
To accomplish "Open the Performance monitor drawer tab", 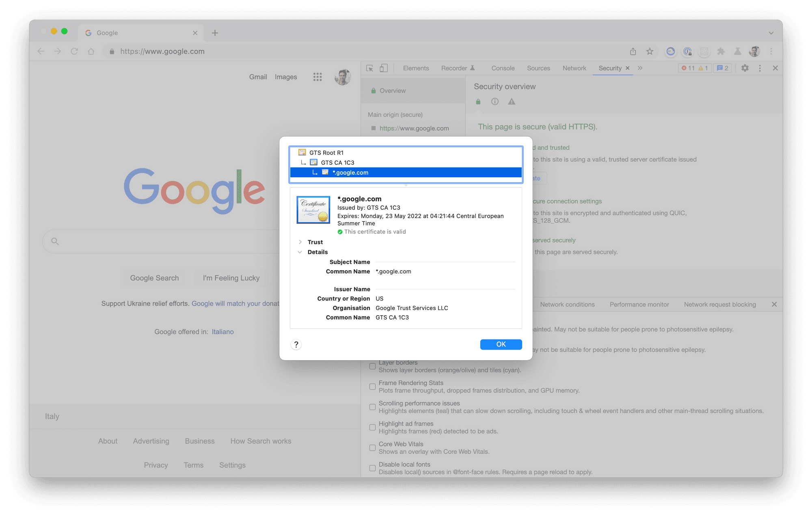I will point(639,304).
